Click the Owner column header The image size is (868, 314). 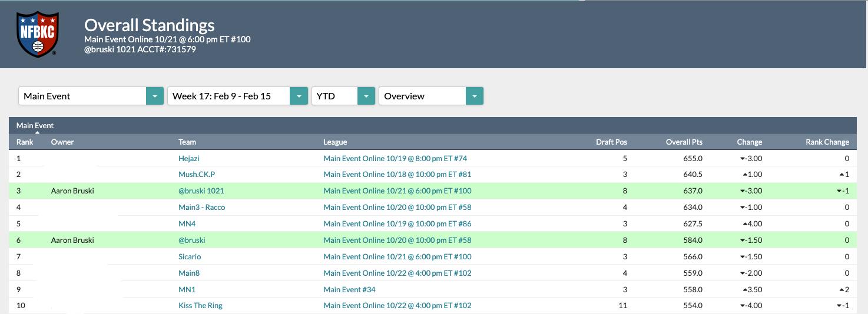62,142
